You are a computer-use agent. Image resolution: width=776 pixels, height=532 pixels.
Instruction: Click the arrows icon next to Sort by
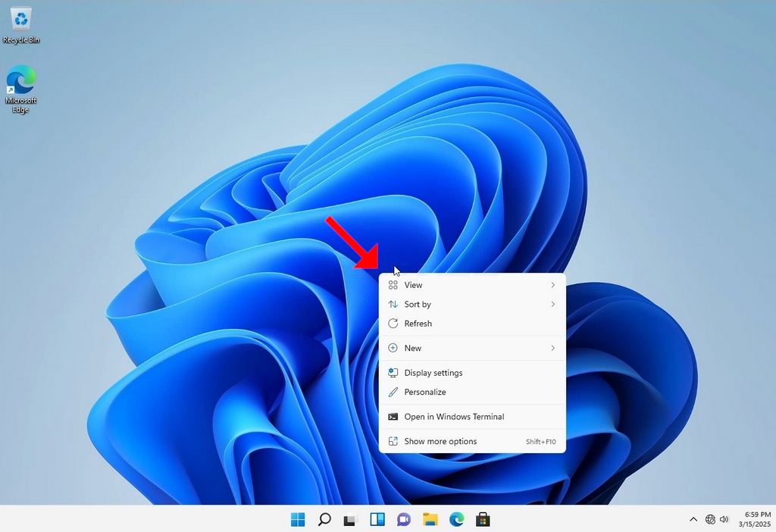[x=393, y=305]
